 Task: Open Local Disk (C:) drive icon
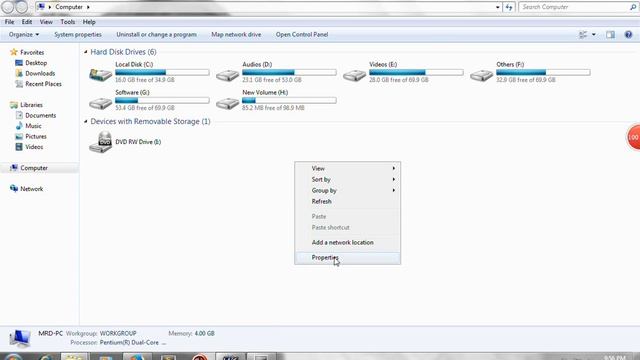click(x=100, y=75)
